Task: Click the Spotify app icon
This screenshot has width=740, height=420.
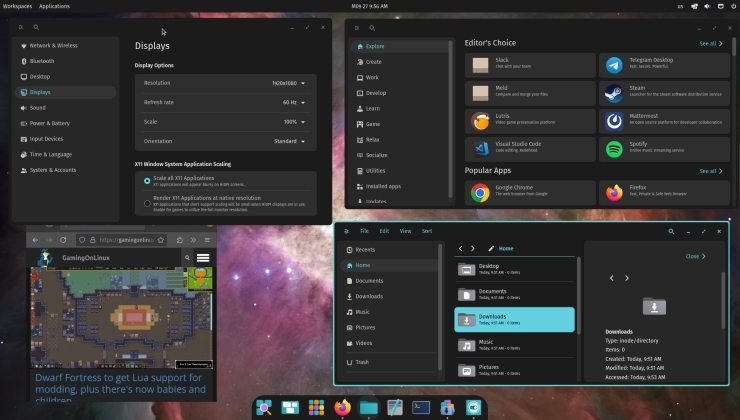Action: (612, 148)
